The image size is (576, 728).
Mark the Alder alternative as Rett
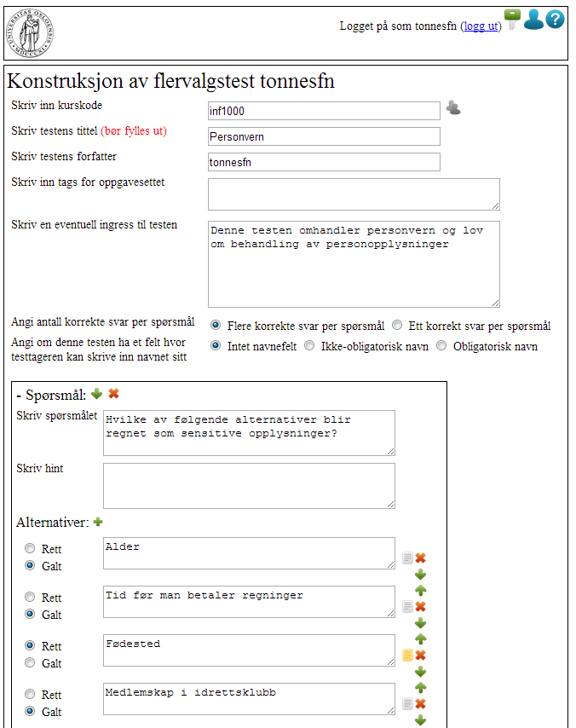coord(30,548)
